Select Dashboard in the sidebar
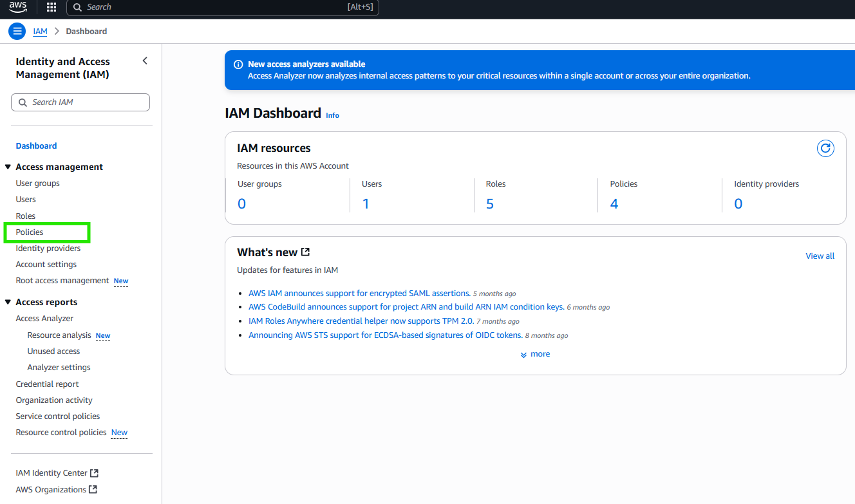This screenshot has width=855, height=504. 36,146
